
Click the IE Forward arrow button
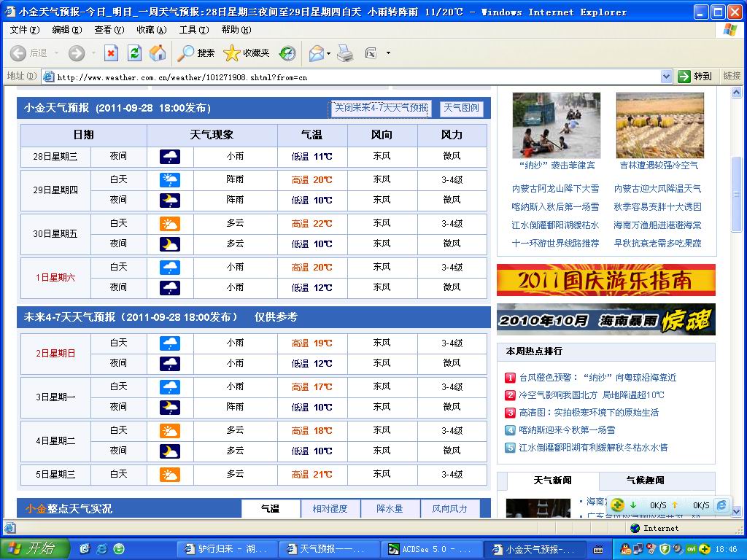click(x=76, y=53)
